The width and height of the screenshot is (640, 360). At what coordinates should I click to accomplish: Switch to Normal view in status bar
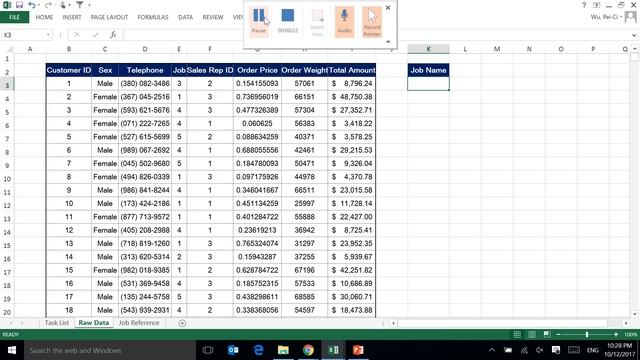click(x=517, y=335)
